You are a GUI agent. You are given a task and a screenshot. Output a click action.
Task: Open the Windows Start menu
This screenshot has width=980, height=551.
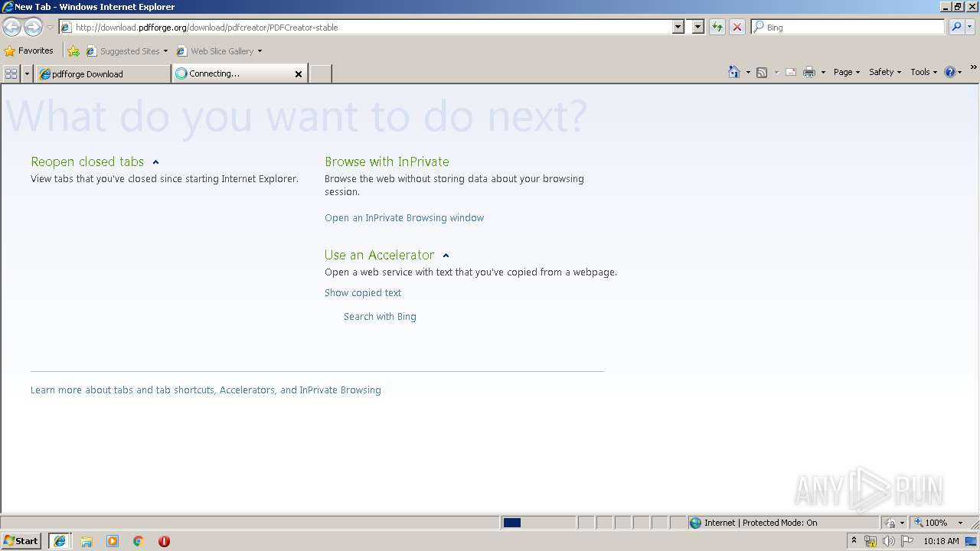(x=21, y=540)
